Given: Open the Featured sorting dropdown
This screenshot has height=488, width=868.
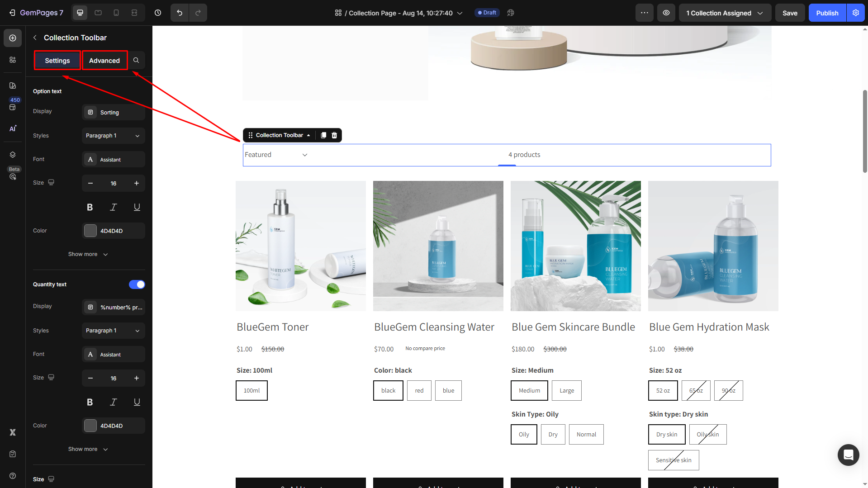Looking at the screenshot, I should 276,155.
